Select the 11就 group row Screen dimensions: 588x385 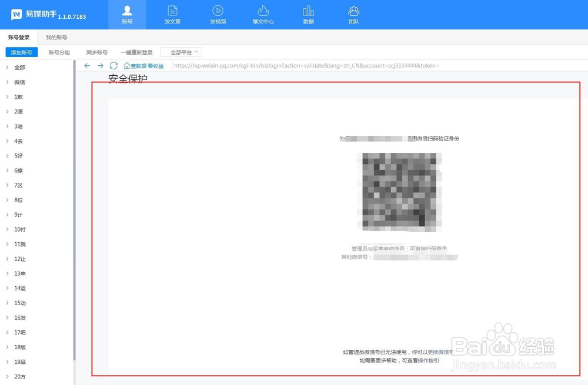click(36, 244)
